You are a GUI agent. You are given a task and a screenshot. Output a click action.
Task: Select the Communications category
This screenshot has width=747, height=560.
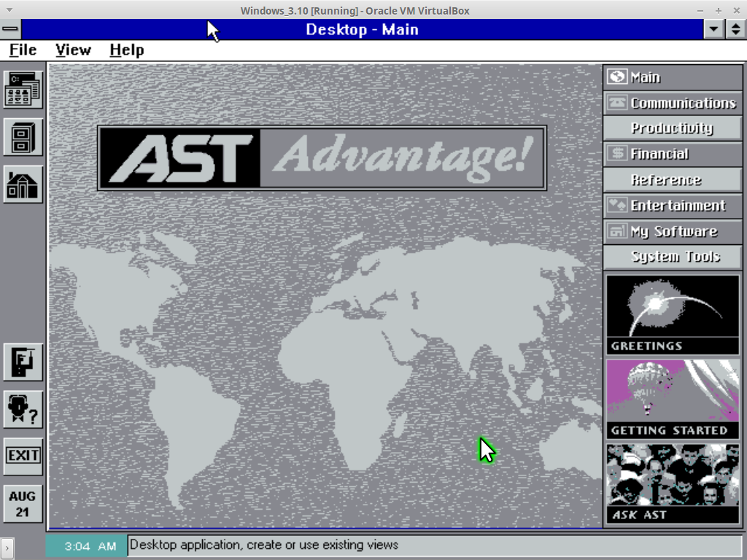point(673,103)
